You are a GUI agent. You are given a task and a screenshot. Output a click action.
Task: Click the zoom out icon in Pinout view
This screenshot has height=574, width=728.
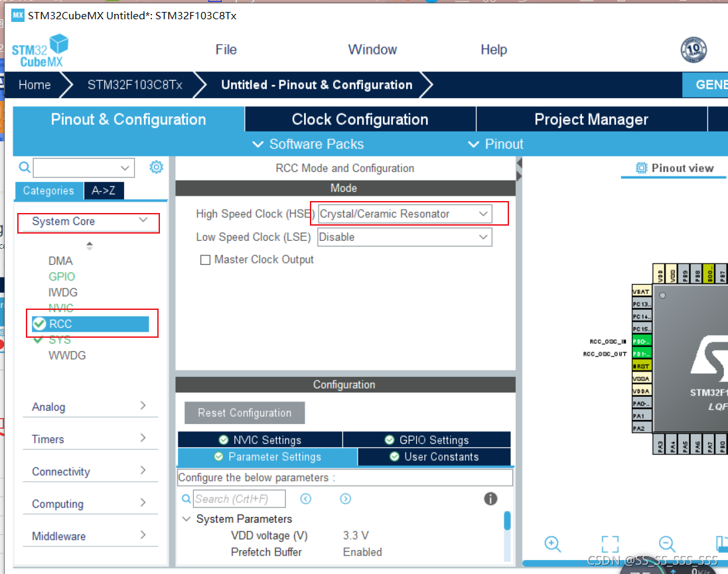click(667, 544)
